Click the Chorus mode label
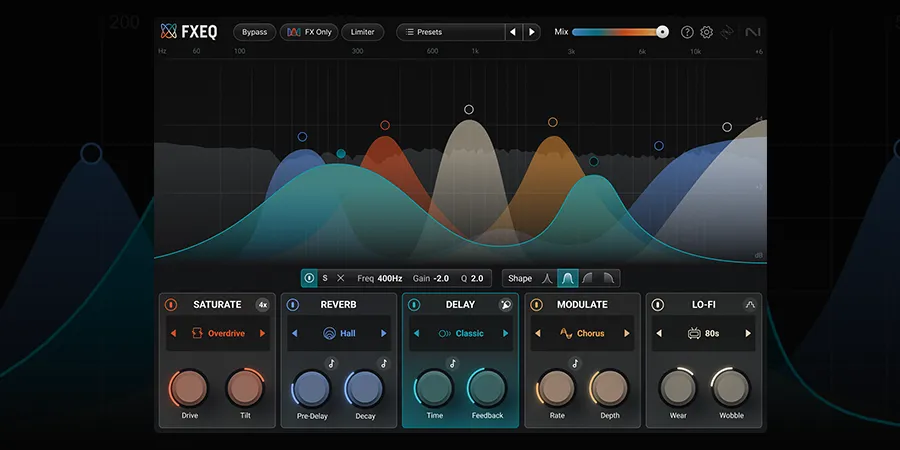 (591, 333)
